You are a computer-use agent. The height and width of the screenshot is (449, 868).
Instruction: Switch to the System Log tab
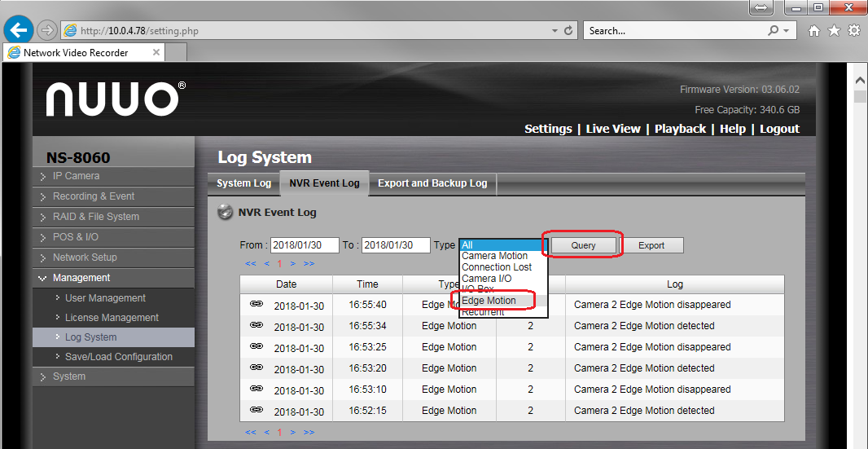[243, 183]
